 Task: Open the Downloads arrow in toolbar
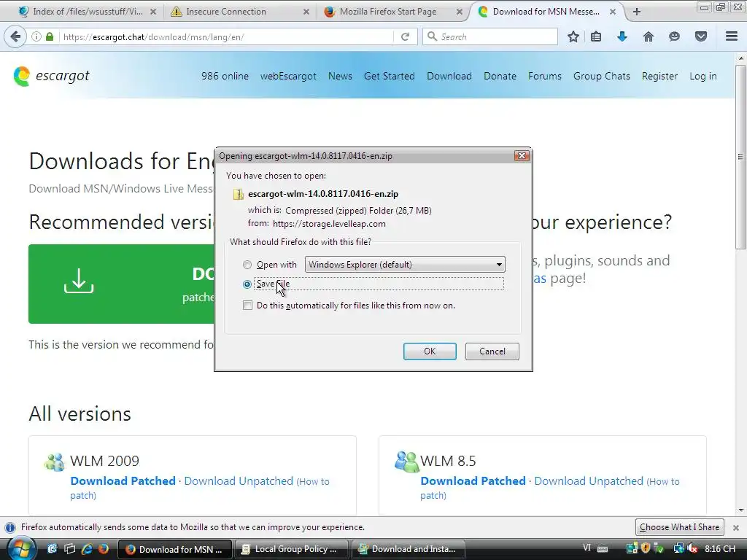(622, 36)
